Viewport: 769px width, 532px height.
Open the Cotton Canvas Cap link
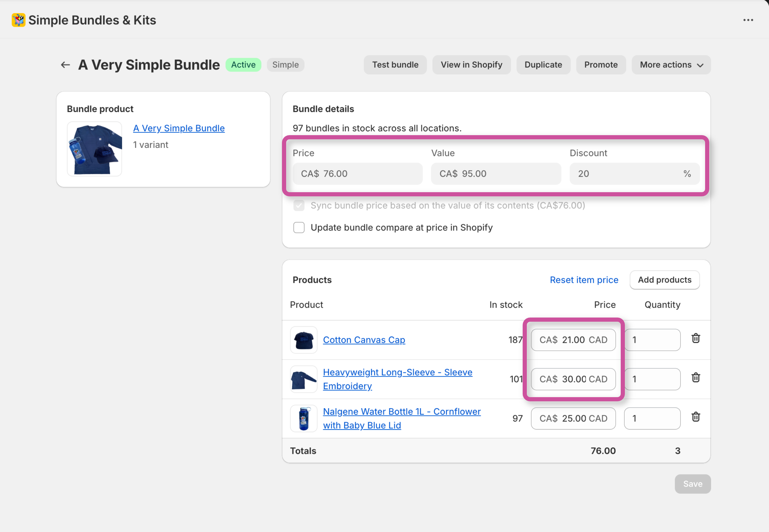coord(364,340)
